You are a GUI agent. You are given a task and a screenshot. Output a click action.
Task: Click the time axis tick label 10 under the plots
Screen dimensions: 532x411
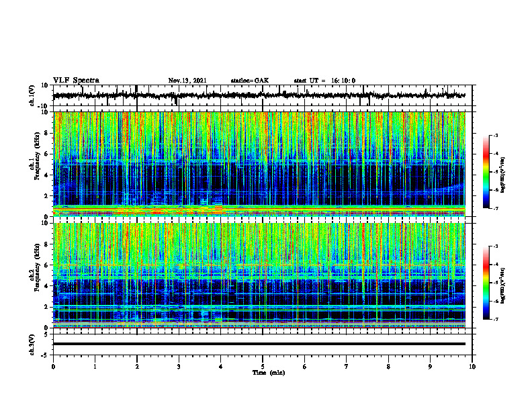click(472, 367)
